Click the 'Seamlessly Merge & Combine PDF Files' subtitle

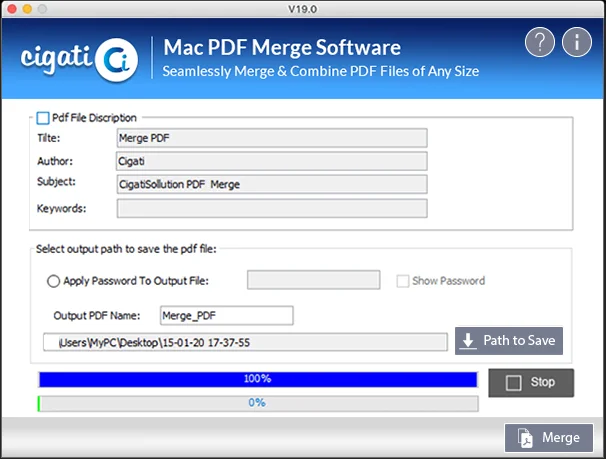coord(320,71)
